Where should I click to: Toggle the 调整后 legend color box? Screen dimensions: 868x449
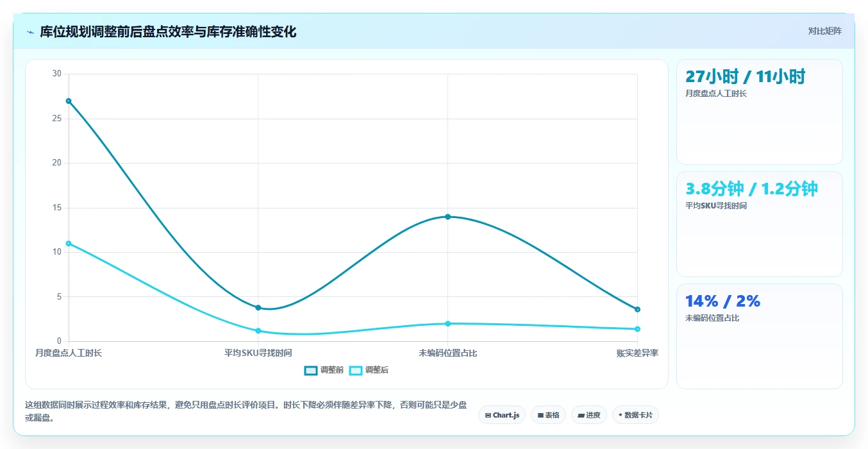point(356,370)
